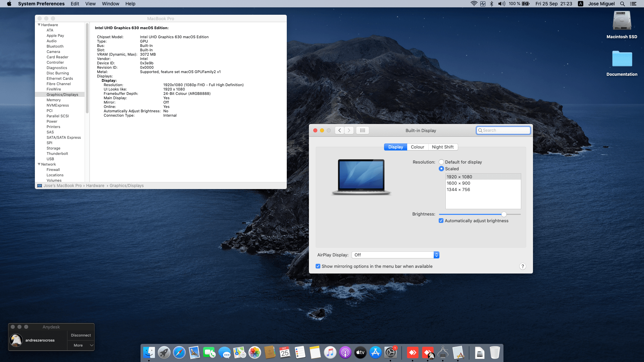The height and width of the screenshot is (362, 644).
Task: Open Contacts from the Dock
Action: point(270,353)
